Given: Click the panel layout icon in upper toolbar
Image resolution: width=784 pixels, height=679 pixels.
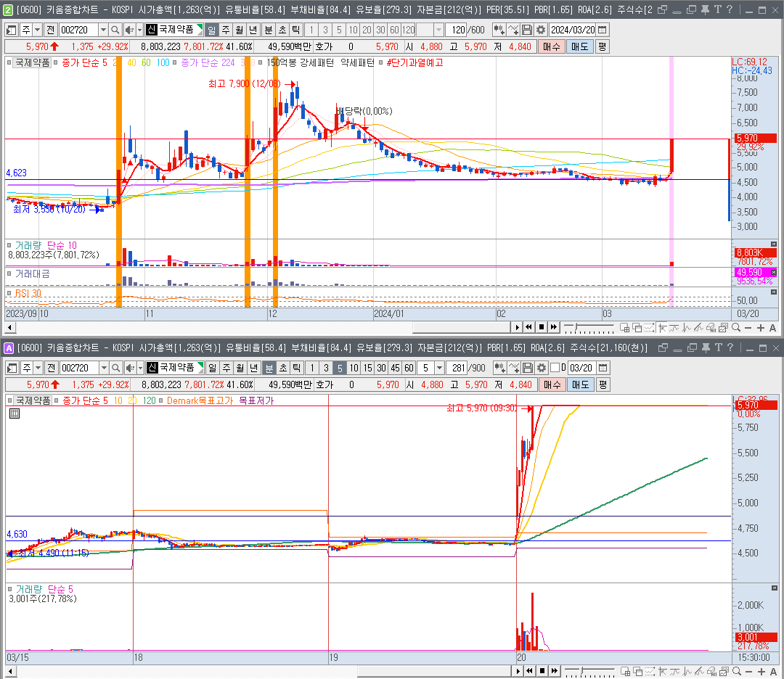Looking at the screenshot, I should (11, 30).
